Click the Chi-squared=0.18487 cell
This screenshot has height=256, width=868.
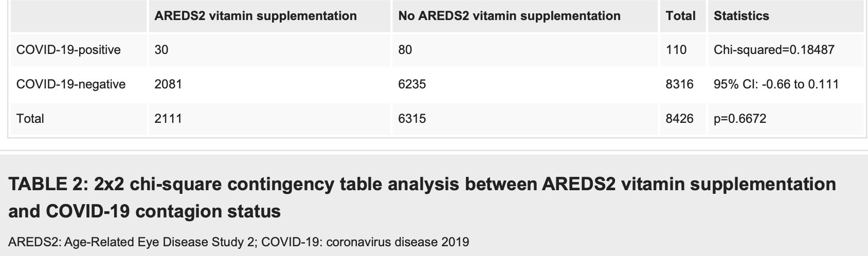coord(774,50)
